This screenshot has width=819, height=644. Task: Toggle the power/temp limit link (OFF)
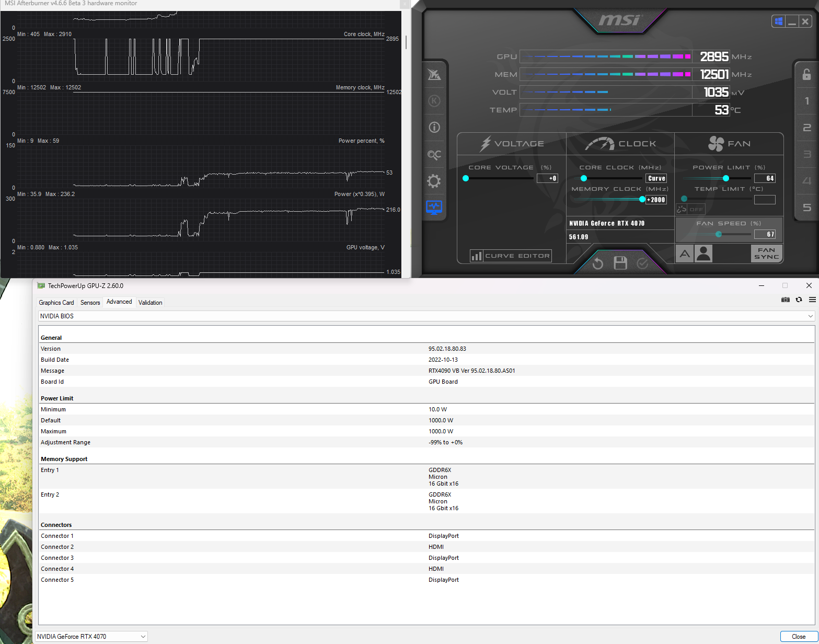[690, 209]
